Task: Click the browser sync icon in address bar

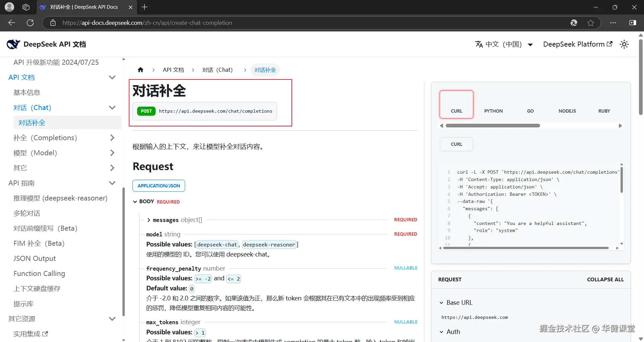Action: [x=574, y=23]
